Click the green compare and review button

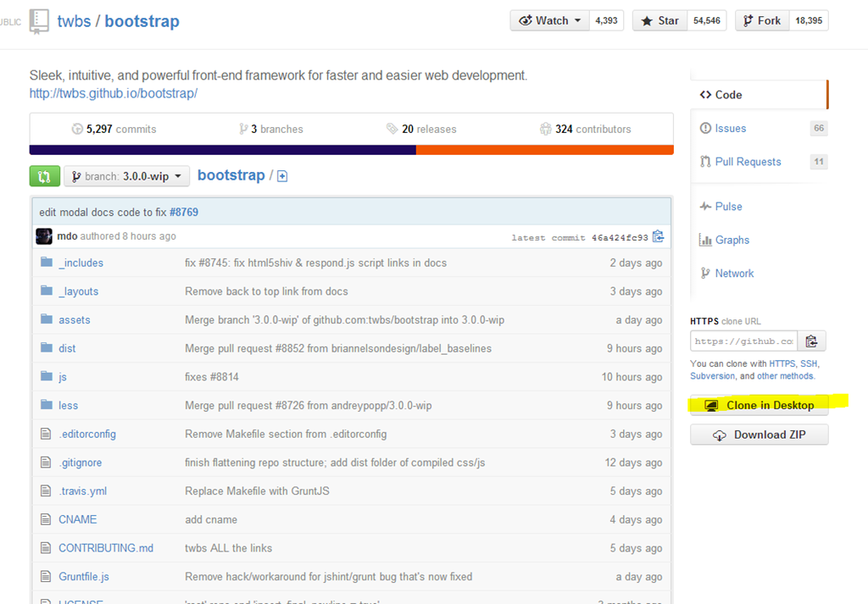coord(44,176)
